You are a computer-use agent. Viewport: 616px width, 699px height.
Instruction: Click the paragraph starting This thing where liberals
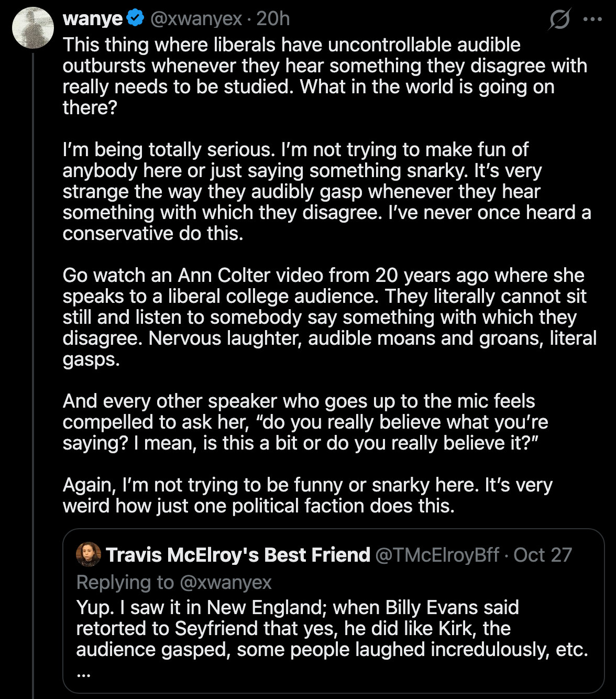click(x=325, y=76)
